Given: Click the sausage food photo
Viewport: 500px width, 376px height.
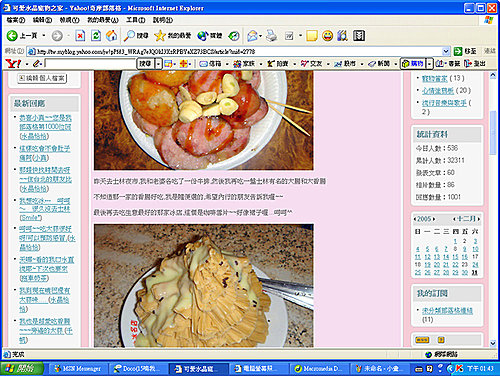Looking at the screenshot, I should coord(204,120).
